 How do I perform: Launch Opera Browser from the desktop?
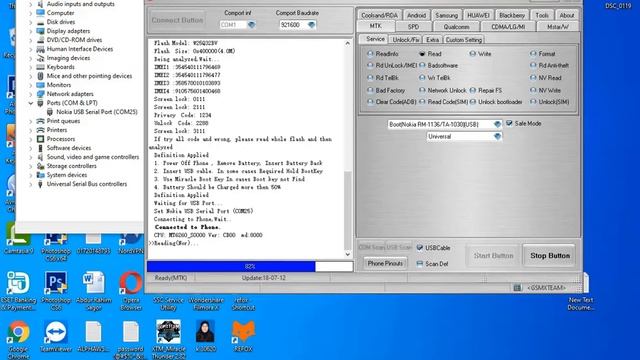click(131, 291)
